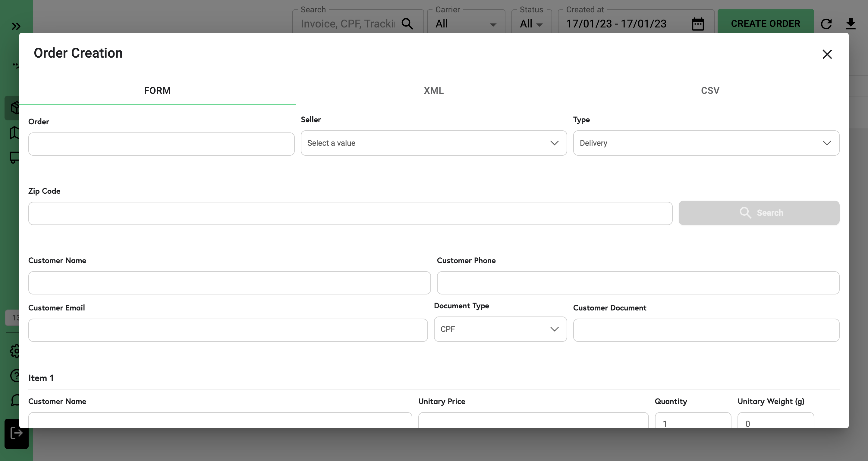
Task: Switch to the CSV tab
Action: point(710,91)
